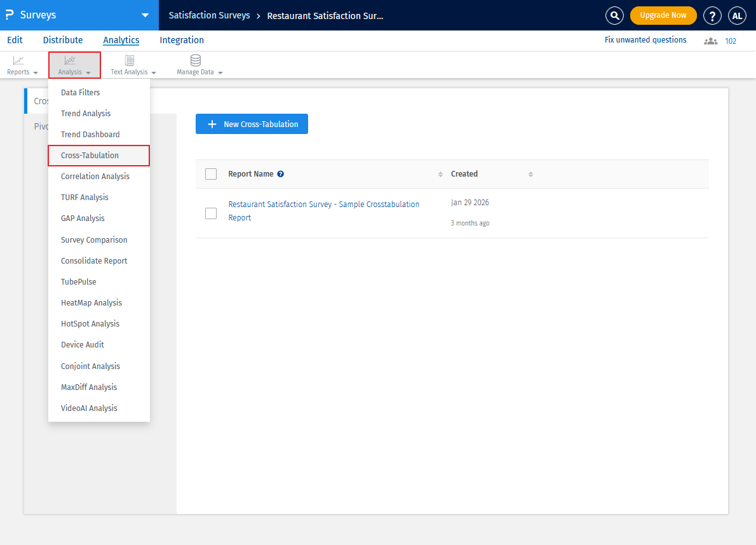Select GAP Analysis menu item
756x545 pixels.
coord(99,219)
